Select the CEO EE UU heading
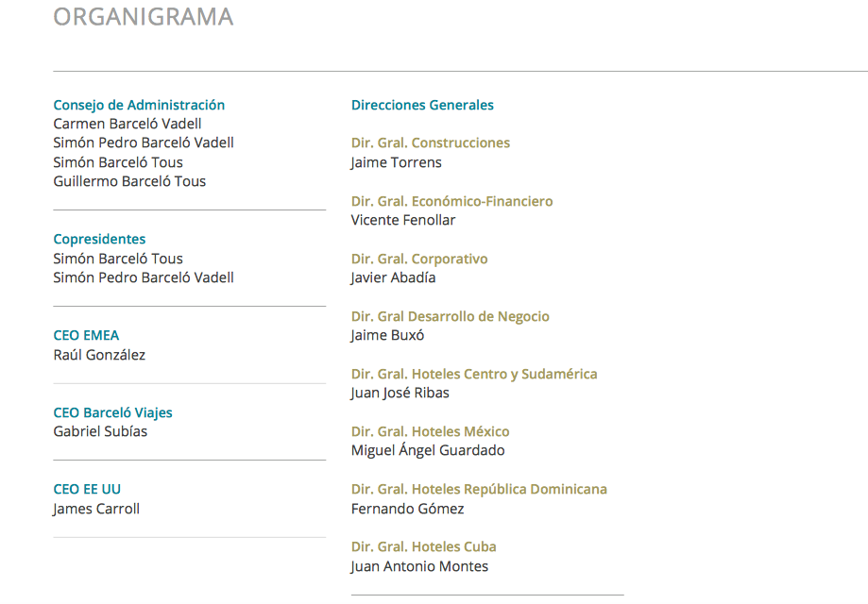Viewport: 868px width, 604px height. click(87, 490)
